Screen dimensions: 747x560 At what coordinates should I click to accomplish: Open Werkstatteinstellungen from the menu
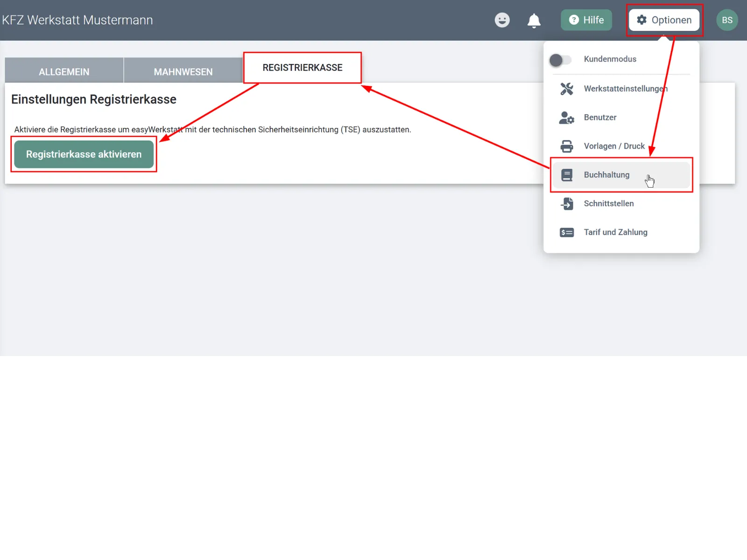(621, 89)
